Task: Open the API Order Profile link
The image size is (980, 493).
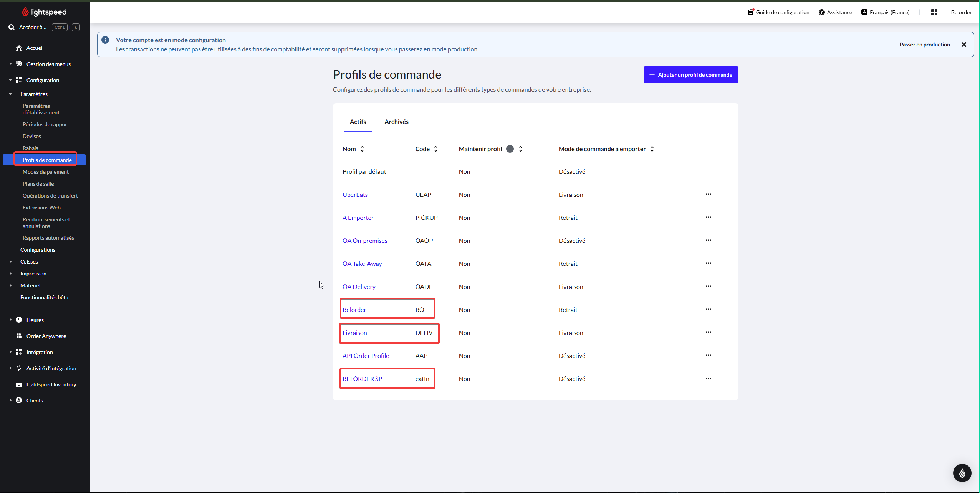Action: click(x=366, y=356)
